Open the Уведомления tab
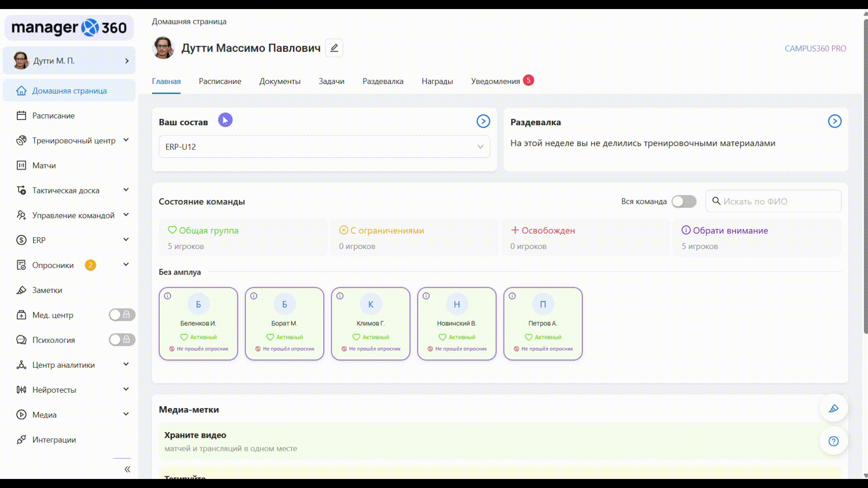The image size is (868, 488). (495, 81)
